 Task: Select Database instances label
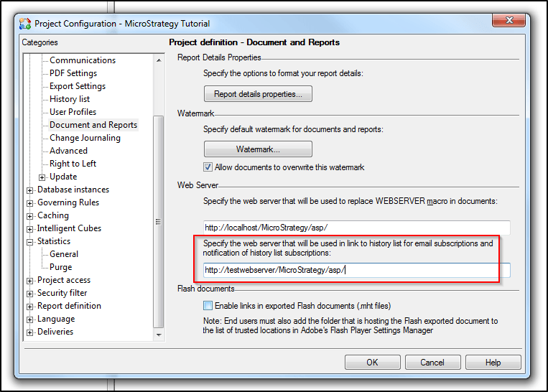73,190
